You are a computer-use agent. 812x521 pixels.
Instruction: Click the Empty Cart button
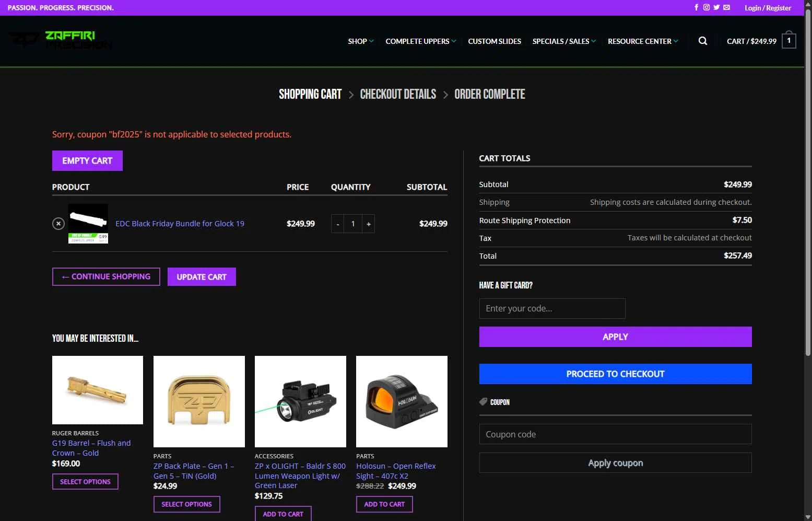click(x=87, y=161)
